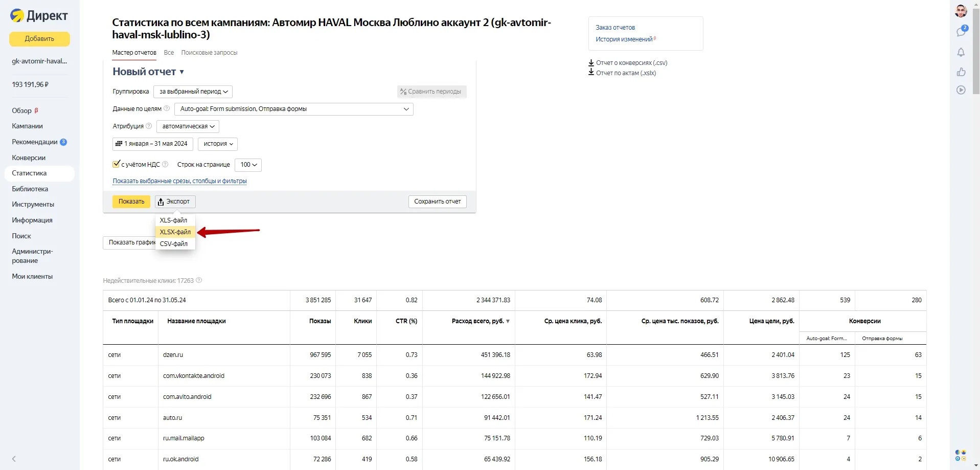Open rows per page dropdown
This screenshot has width=980, height=470.
click(x=248, y=165)
